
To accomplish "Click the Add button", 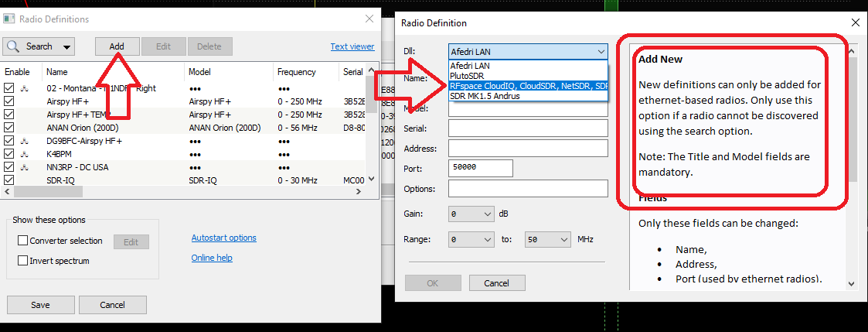I will [117, 46].
